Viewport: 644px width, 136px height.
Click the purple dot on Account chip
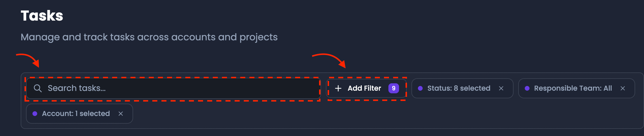point(35,114)
